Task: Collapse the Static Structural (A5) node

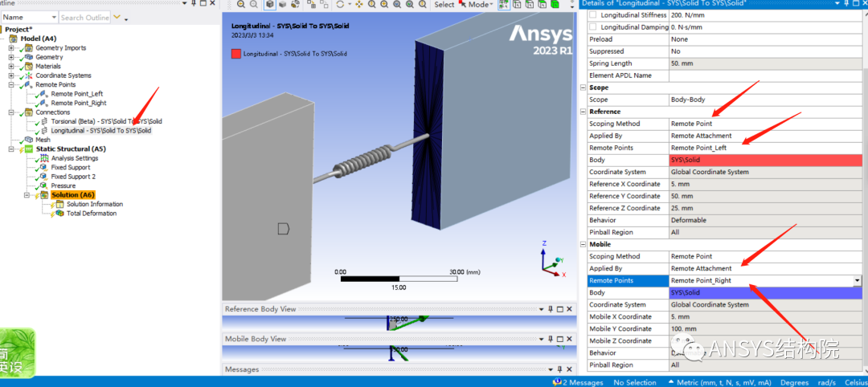Action: point(10,149)
